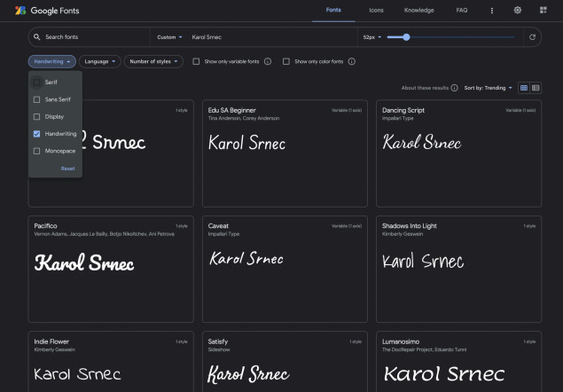This screenshot has width=563, height=392.
Task: Adjust the font size slider
Action: click(x=406, y=37)
